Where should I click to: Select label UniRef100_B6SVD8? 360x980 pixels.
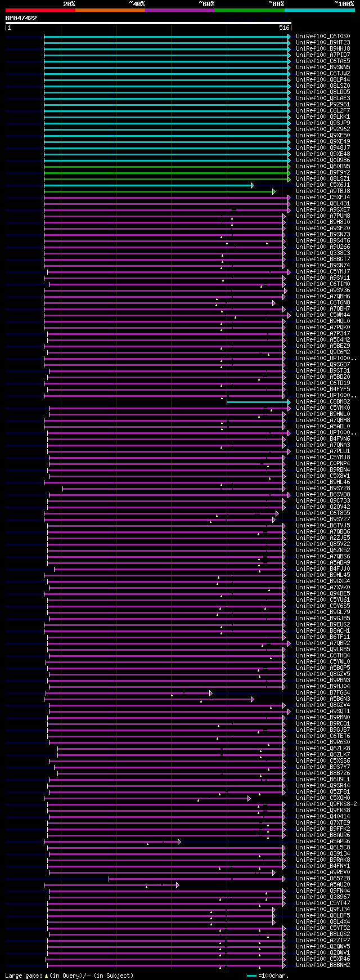click(323, 495)
